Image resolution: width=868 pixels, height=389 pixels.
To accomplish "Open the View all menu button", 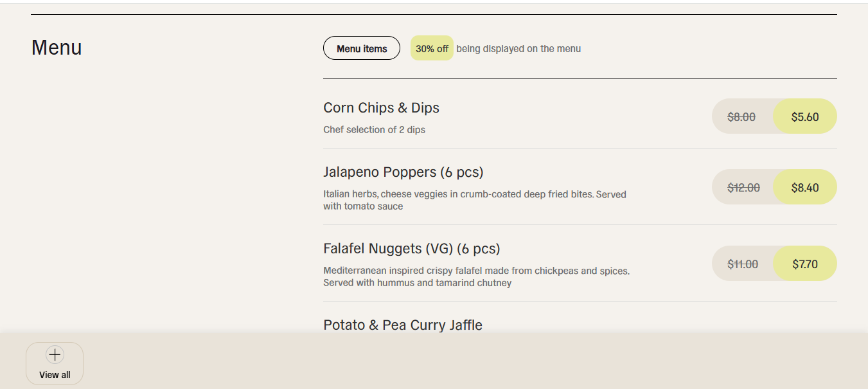I will click(x=55, y=363).
